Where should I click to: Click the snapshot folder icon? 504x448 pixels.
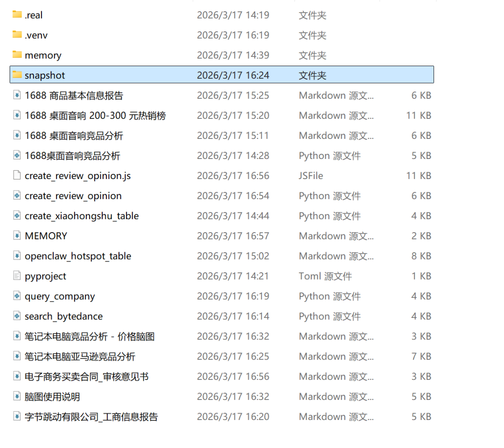(16, 75)
